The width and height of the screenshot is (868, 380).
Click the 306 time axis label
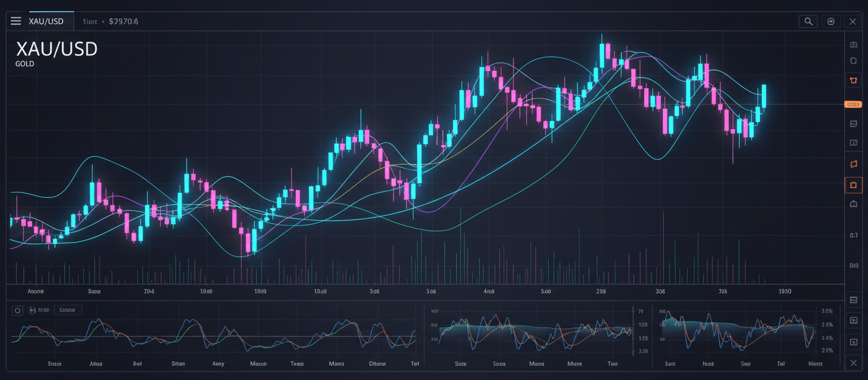point(660,291)
